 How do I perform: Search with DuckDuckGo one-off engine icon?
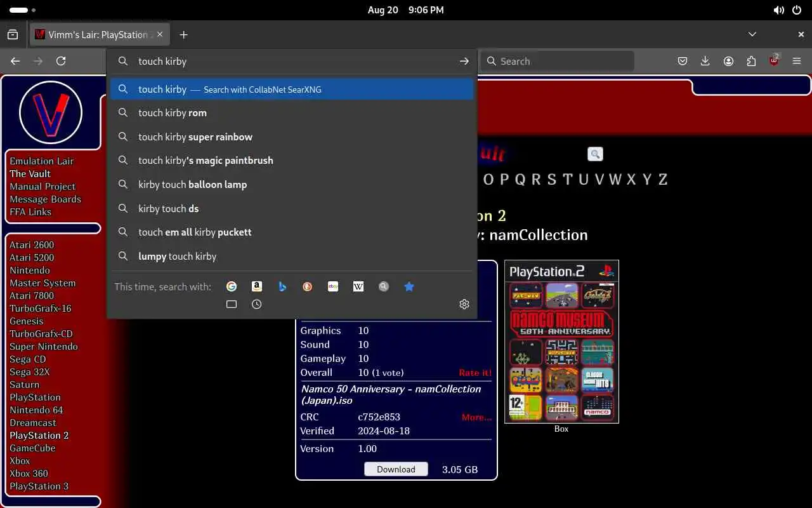click(308, 286)
